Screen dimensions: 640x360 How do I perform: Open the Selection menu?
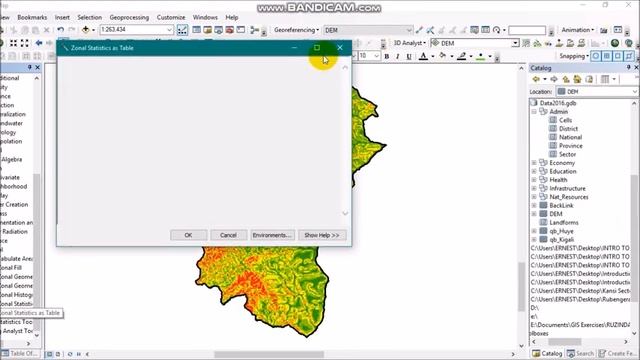point(89,18)
